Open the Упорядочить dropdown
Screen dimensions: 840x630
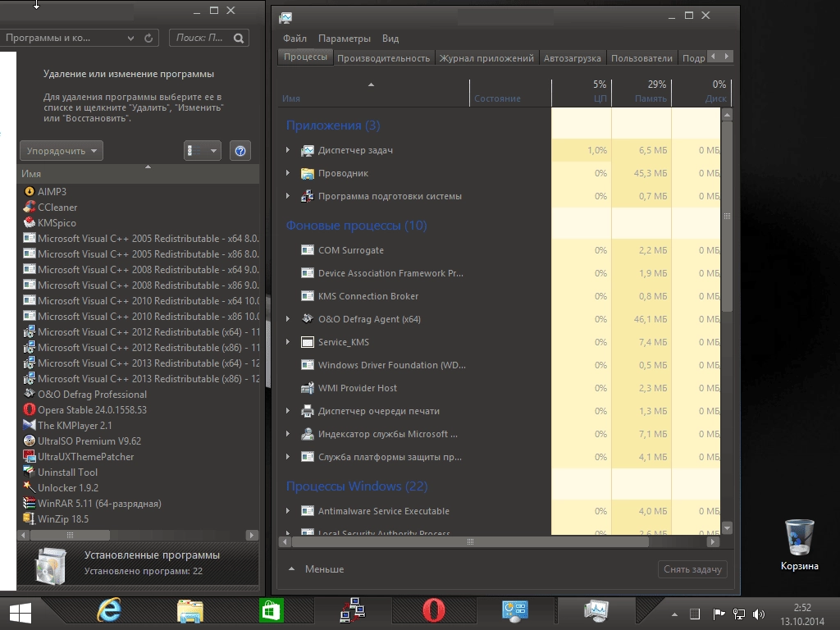[62, 151]
